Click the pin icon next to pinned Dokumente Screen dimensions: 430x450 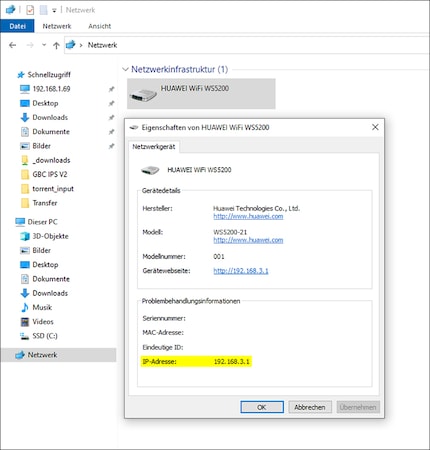point(111,132)
